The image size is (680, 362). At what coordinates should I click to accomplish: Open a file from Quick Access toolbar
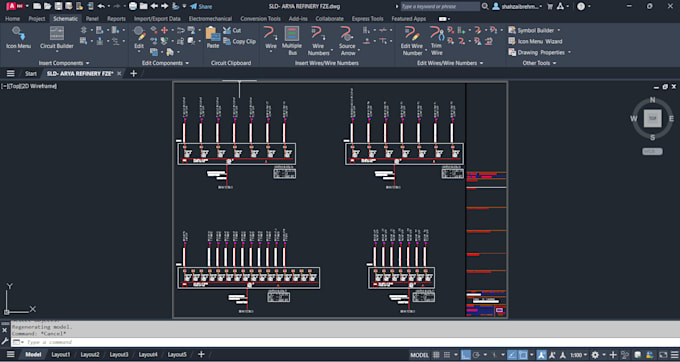coord(48,6)
